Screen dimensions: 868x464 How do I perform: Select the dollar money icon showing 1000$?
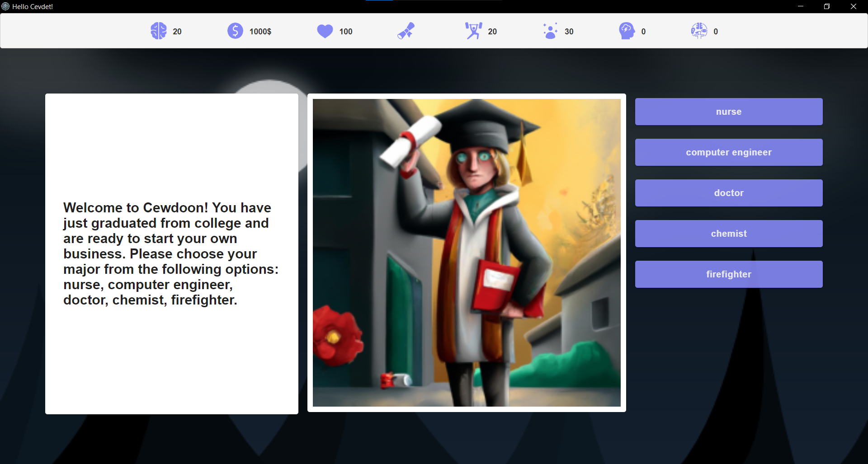pos(235,31)
